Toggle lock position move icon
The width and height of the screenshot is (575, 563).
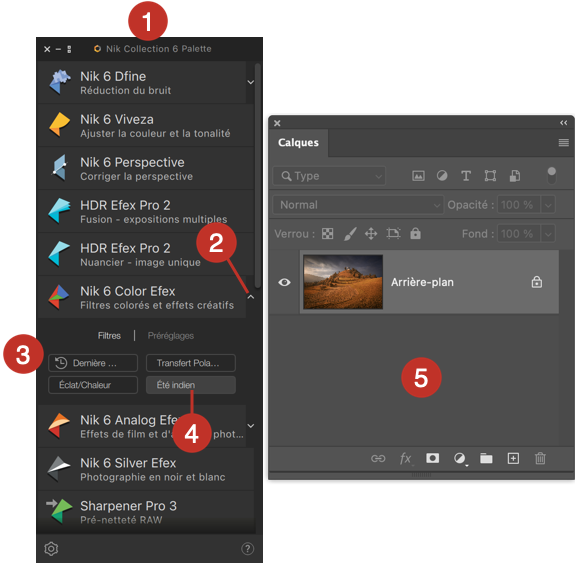click(371, 234)
